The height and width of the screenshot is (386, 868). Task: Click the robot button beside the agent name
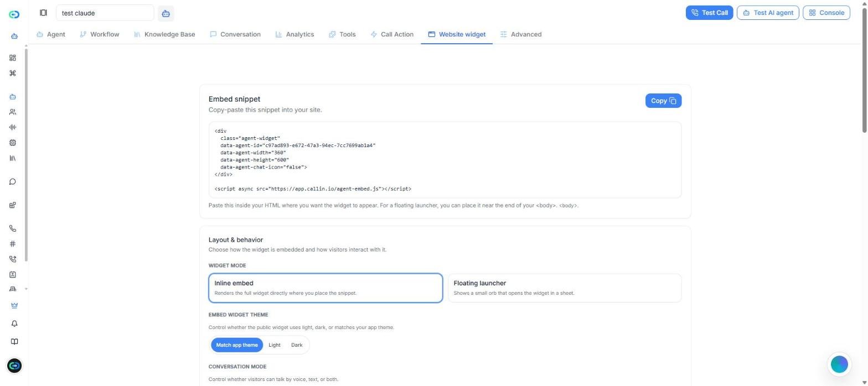[x=166, y=13]
